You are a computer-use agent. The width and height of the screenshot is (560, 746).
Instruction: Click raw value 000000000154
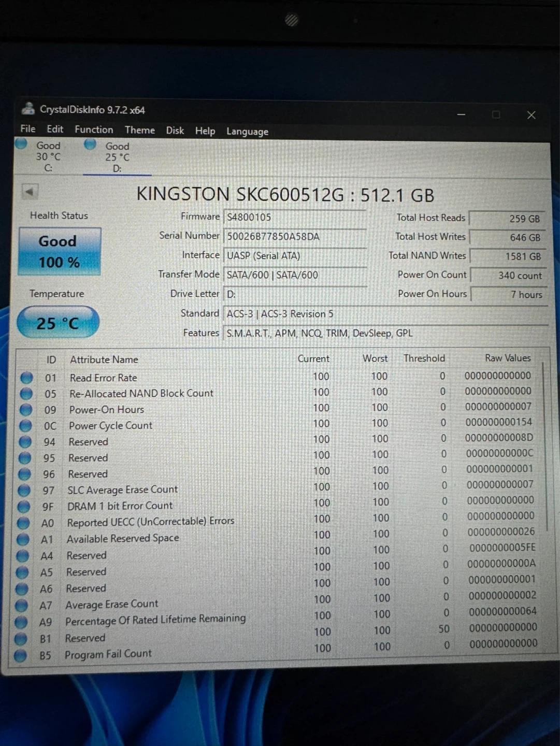tap(498, 422)
